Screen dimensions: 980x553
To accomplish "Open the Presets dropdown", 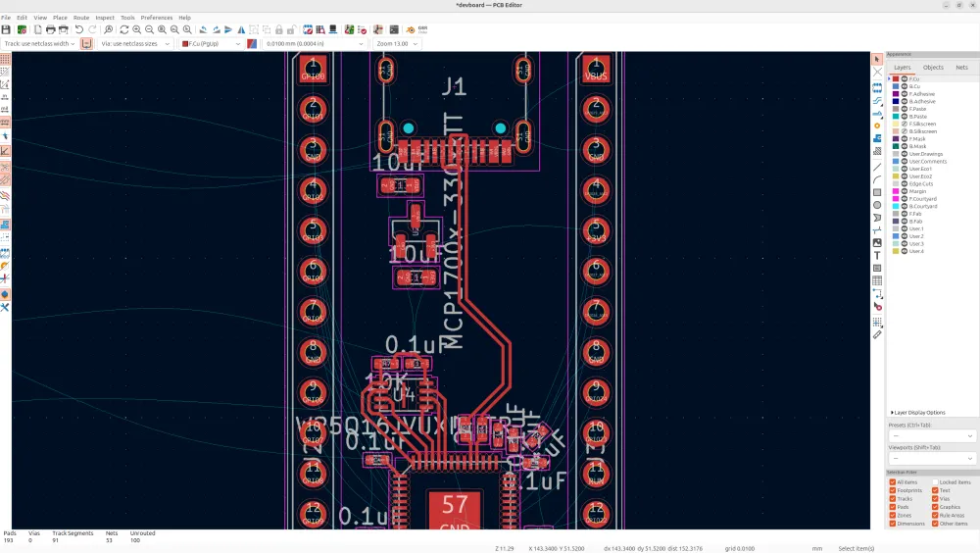I will coord(931,436).
